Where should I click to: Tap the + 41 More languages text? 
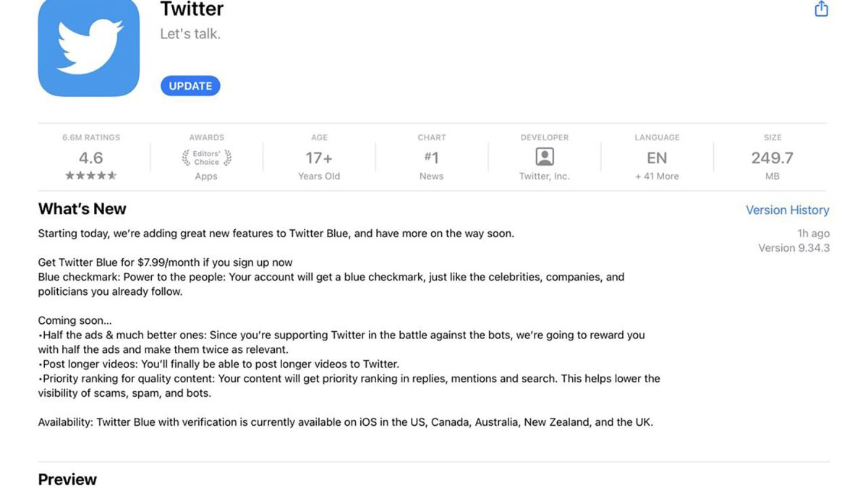[x=657, y=176]
